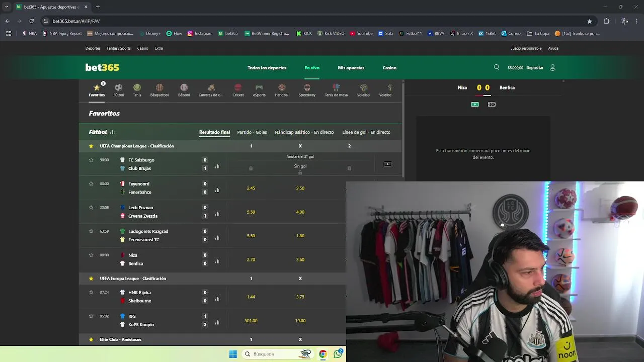Collapse the UEFA Europa League section
This screenshot has height=362, width=644.
[133, 278]
